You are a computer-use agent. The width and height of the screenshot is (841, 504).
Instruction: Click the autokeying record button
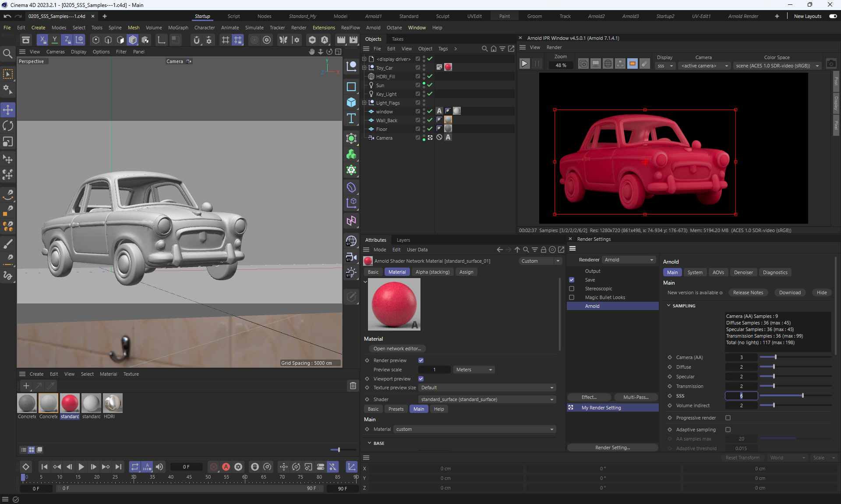coord(226,467)
